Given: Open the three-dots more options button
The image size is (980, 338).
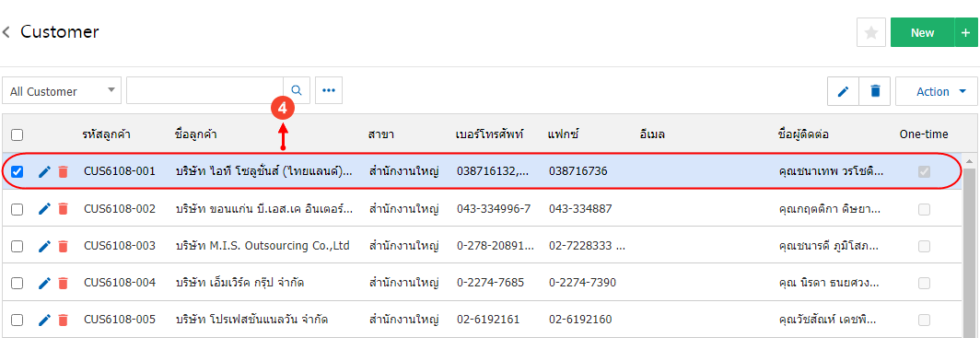Looking at the screenshot, I should (329, 90).
